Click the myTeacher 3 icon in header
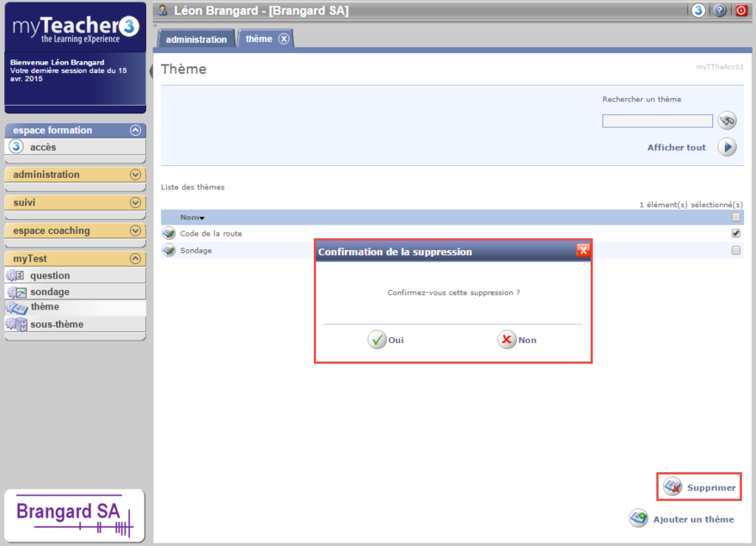 pos(698,11)
